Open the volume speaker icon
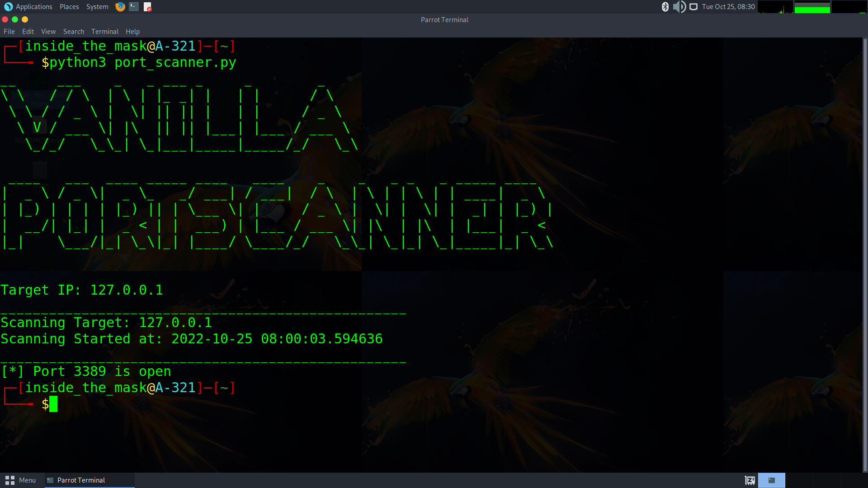 (x=679, y=7)
